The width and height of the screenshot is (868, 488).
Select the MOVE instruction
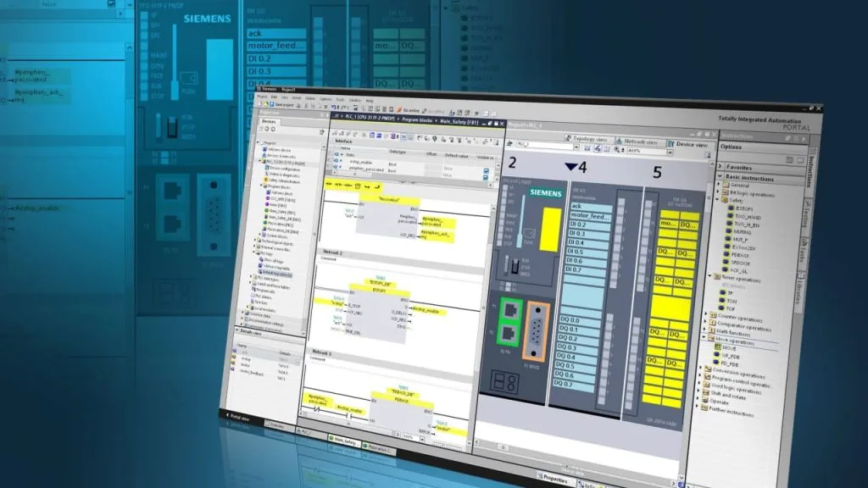726,349
